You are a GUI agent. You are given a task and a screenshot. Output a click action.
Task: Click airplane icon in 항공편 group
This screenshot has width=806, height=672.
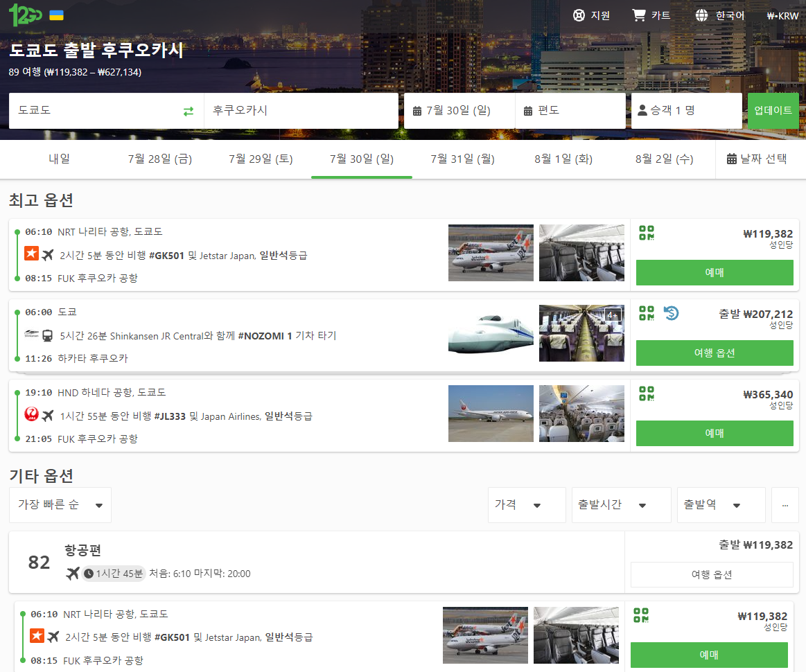(73, 574)
